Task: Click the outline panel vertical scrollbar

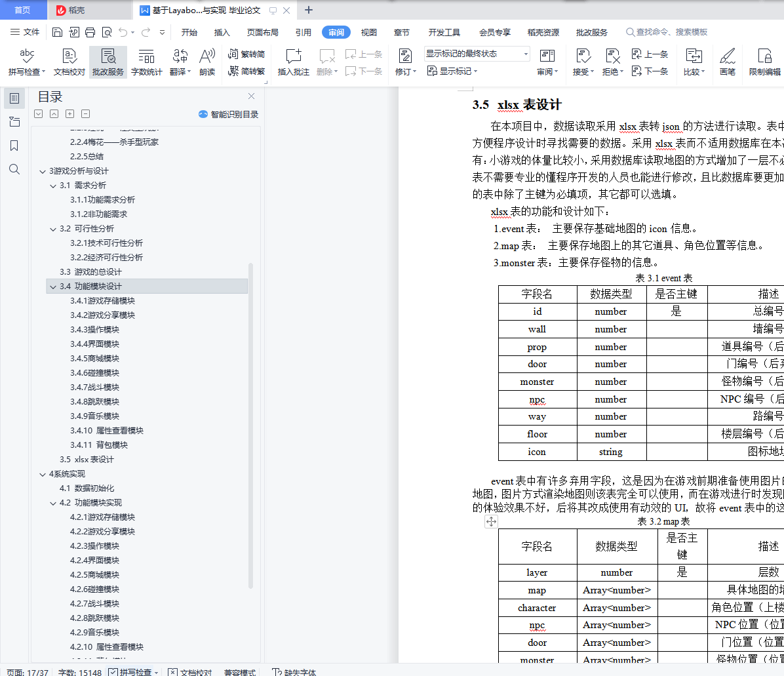Action: (x=250, y=425)
